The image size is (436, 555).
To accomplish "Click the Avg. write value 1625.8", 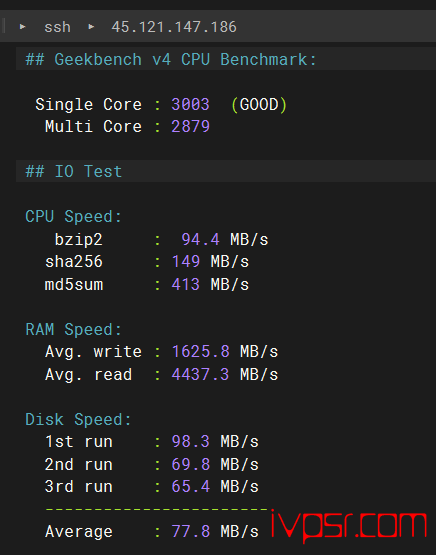I will (200, 352).
